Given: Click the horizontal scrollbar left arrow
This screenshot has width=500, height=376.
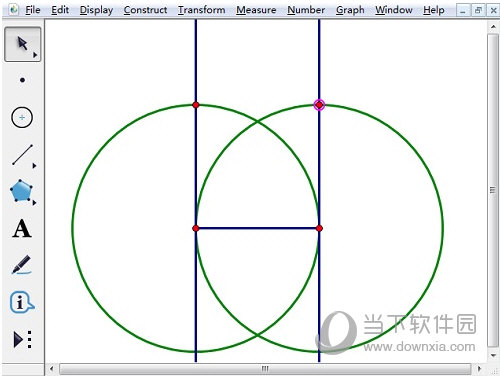Looking at the screenshot, I should point(52,369).
